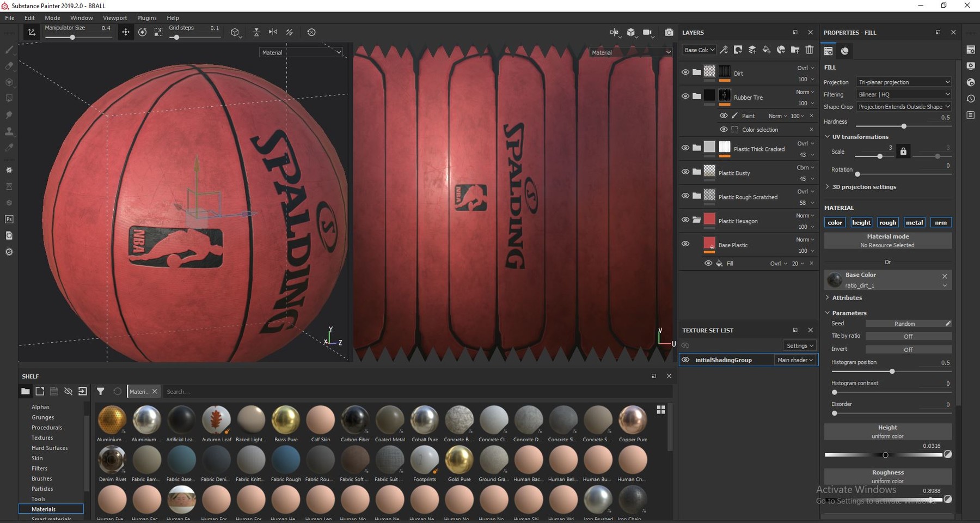
Task: Add an effect using the magic wand icon
Action: click(x=724, y=50)
